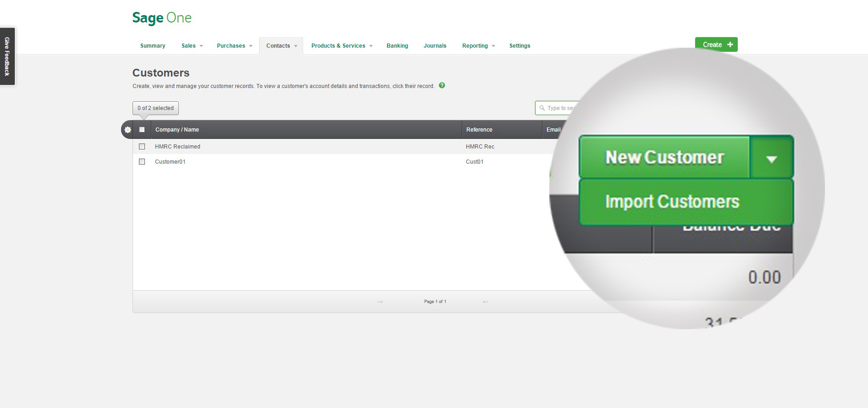Click the Sales menu label
The image size is (868, 408).
click(188, 46)
